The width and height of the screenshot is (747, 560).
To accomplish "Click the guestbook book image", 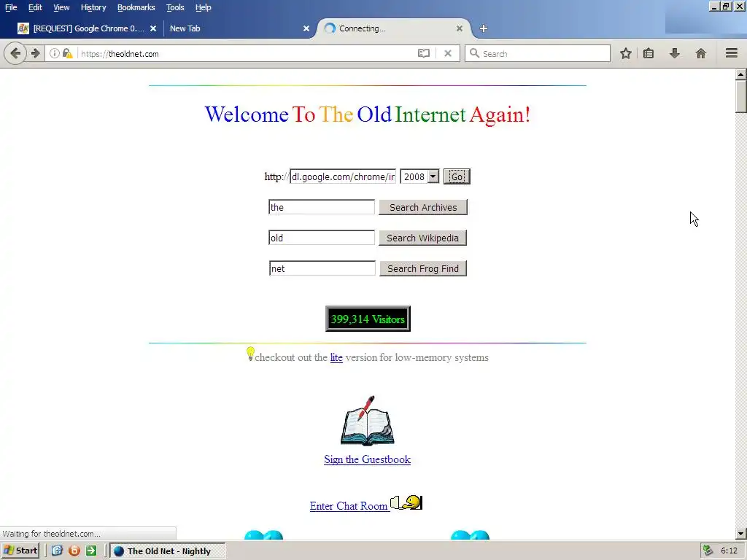I will click(x=368, y=421).
